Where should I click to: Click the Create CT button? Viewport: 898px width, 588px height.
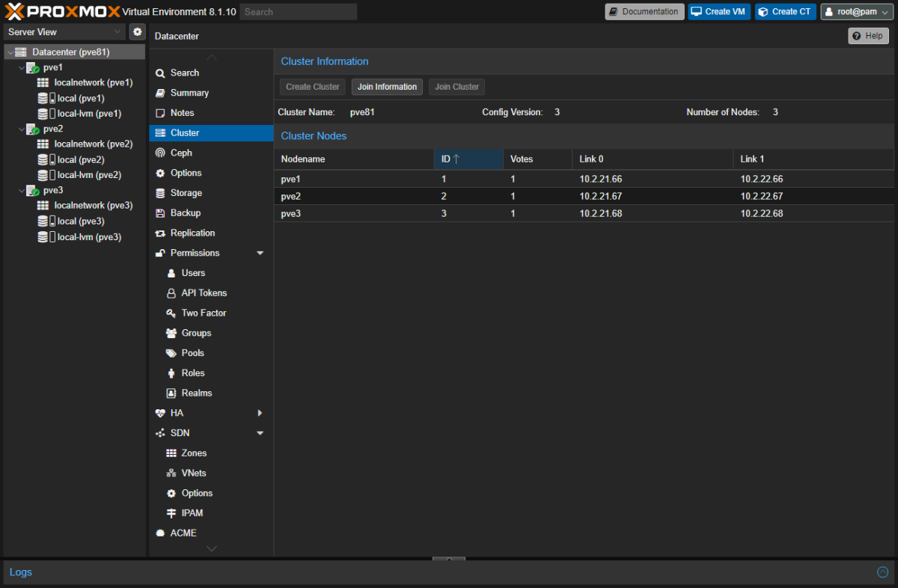click(x=786, y=12)
